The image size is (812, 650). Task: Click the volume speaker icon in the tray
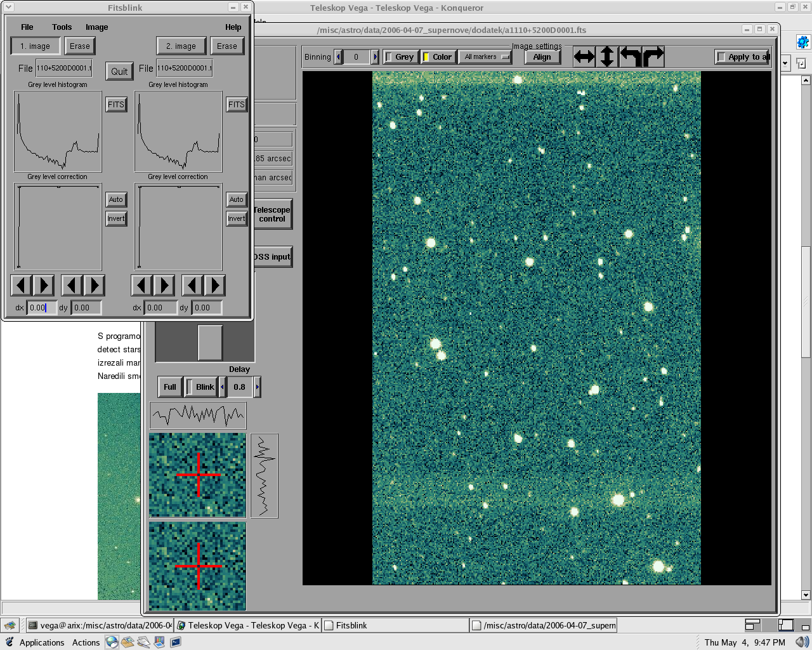(802, 642)
